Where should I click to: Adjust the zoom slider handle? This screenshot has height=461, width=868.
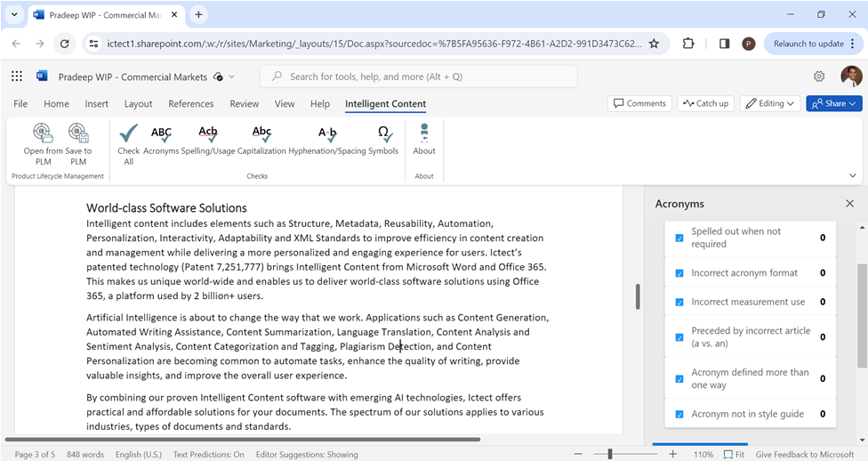pos(609,455)
